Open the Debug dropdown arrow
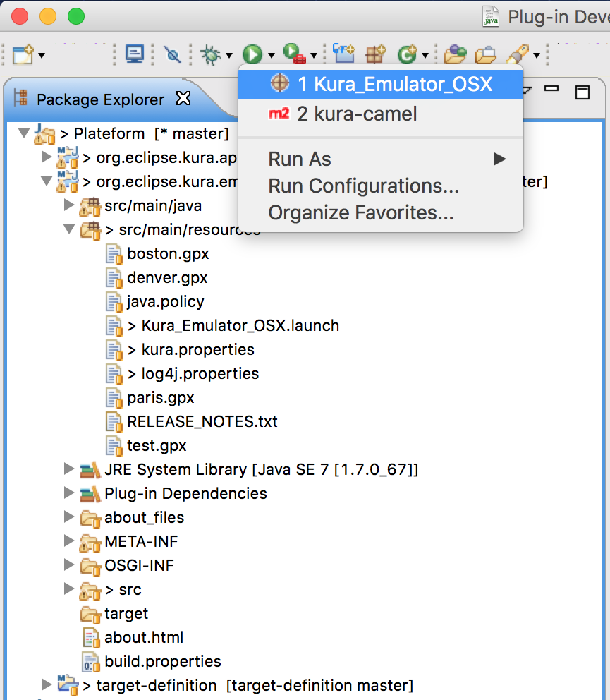 (x=228, y=55)
